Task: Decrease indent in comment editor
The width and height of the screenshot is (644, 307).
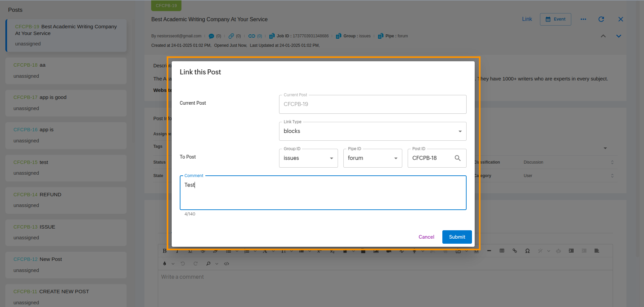Action: click(584, 251)
